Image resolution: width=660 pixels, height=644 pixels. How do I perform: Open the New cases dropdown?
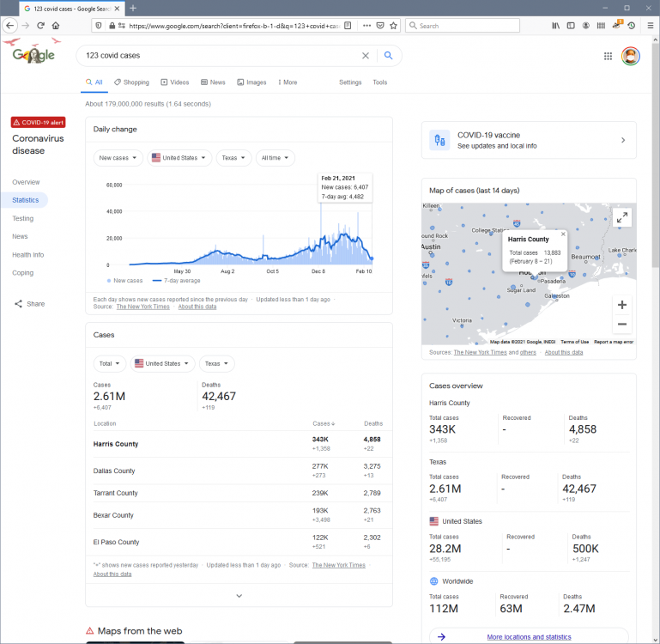(118, 158)
